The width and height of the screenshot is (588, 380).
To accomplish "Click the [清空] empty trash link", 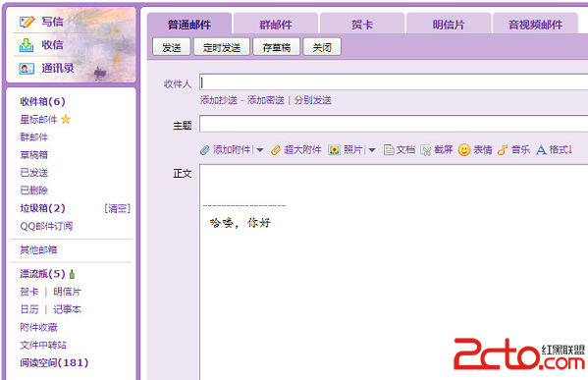I will [118, 208].
